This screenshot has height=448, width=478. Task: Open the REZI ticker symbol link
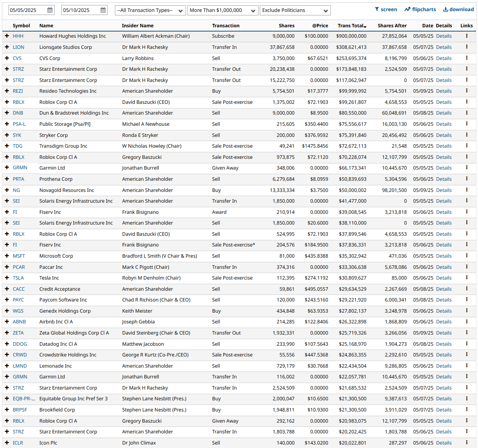tap(18, 91)
